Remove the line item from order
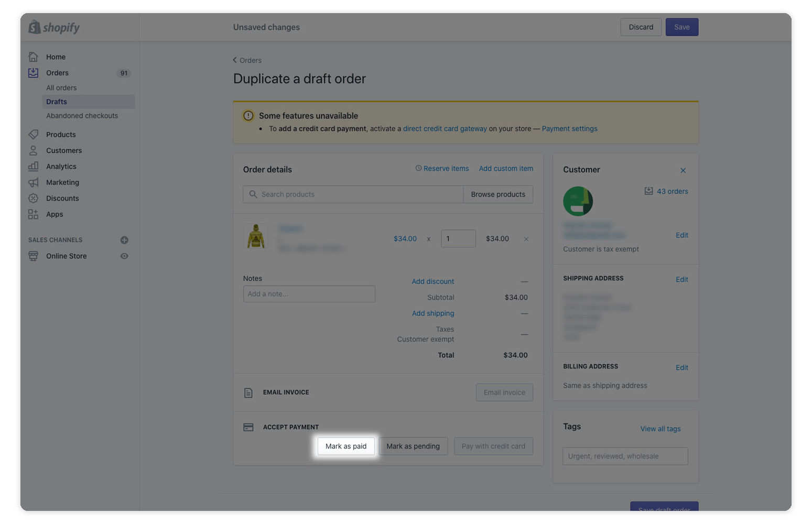Viewport: 812px width, 524px height. pyautogui.click(x=526, y=239)
